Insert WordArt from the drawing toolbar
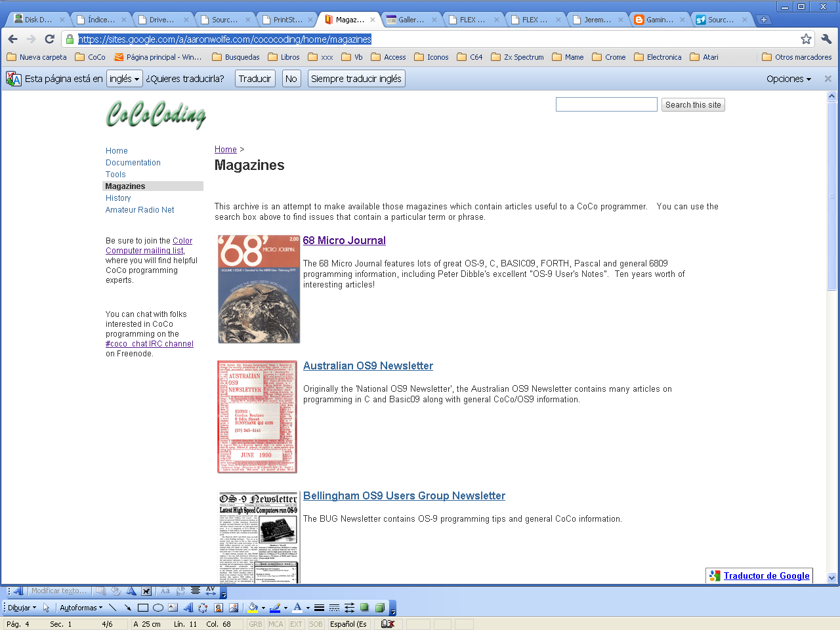The image size is (840, 630). coord(188,608)
